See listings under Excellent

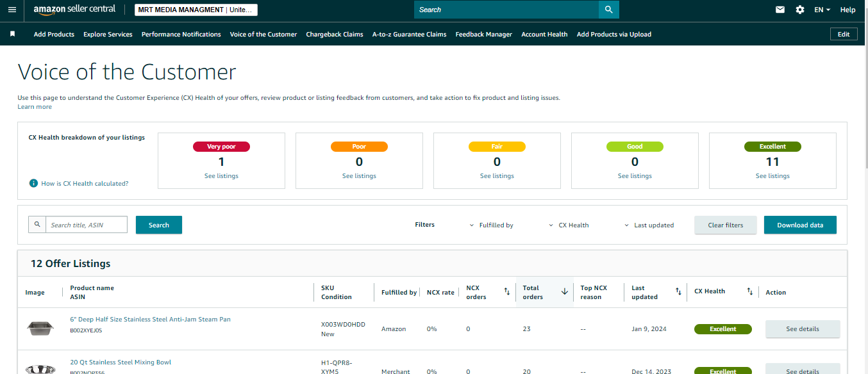[x=772, y=175]
